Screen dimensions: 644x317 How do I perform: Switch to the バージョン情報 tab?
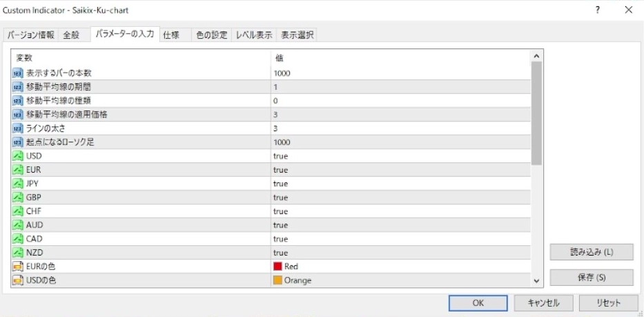pos(31,35)
